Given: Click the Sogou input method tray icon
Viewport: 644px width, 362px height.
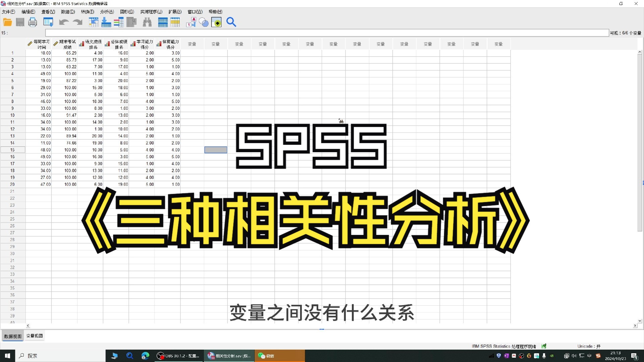Looking at the screenshot, I should (598, 356).
